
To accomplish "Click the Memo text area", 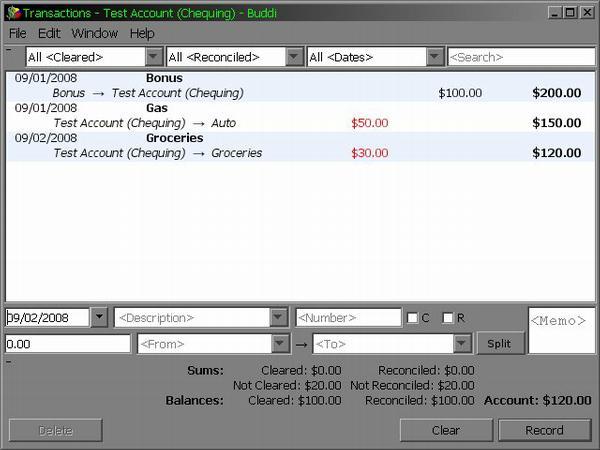I will coord(560,330).
